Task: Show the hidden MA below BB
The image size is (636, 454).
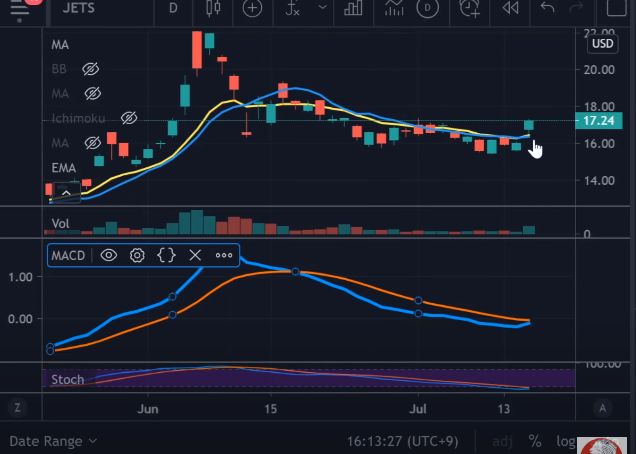Action: pos(92,94)
